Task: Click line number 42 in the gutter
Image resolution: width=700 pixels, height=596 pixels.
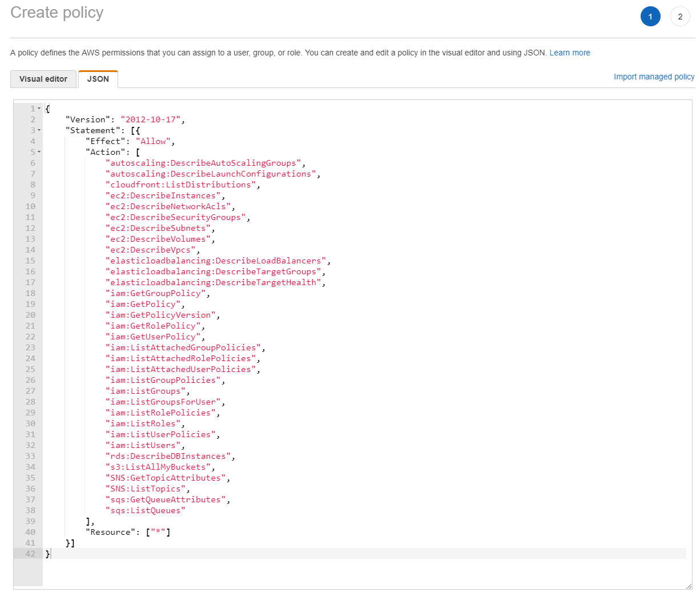Action: tap(30, 554)
